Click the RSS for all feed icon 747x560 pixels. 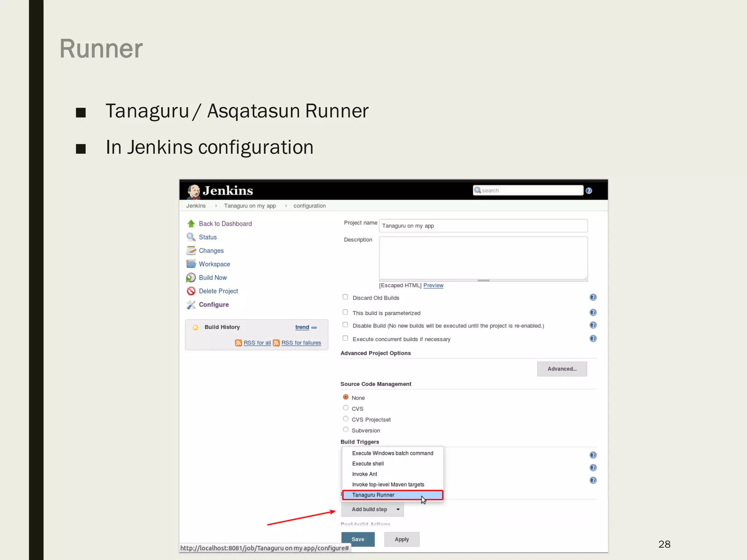[x=239, y=343]
